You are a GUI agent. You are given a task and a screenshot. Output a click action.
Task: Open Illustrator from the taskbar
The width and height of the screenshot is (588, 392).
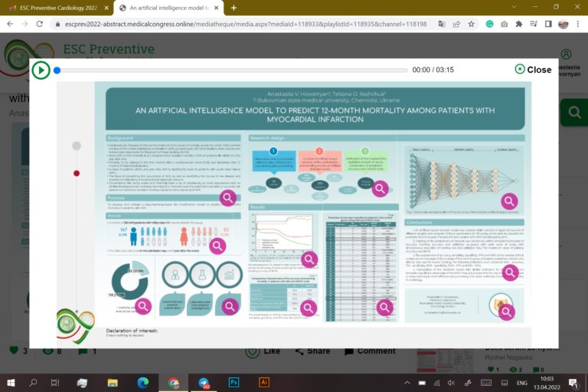(x=264, y=383)
